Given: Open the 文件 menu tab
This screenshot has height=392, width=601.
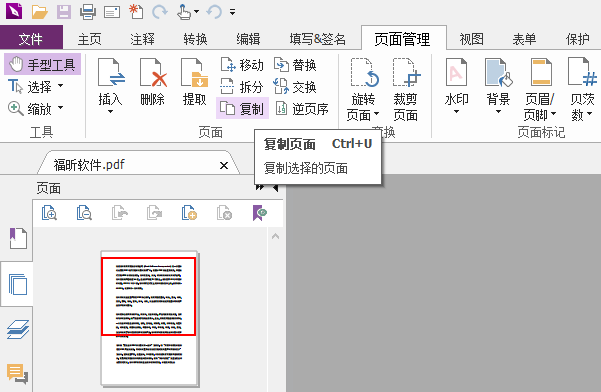Looking at the screenshot, I should point(31,39).
